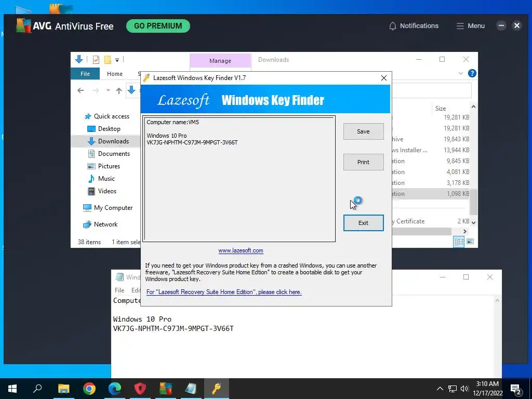Open File Explorer from taskbar
This screenshot has height=399, width=532.
tap(63, 389)
